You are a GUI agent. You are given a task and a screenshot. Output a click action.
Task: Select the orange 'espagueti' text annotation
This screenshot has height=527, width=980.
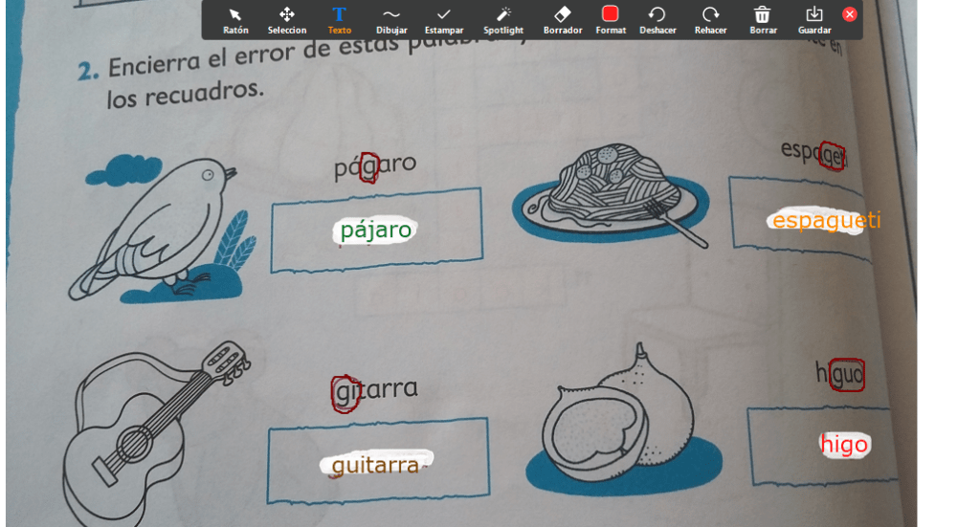826,221
